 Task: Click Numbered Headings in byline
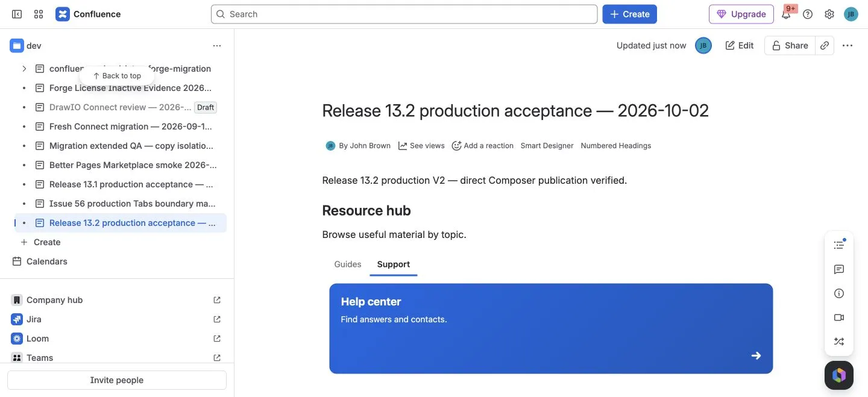[616, 146]
